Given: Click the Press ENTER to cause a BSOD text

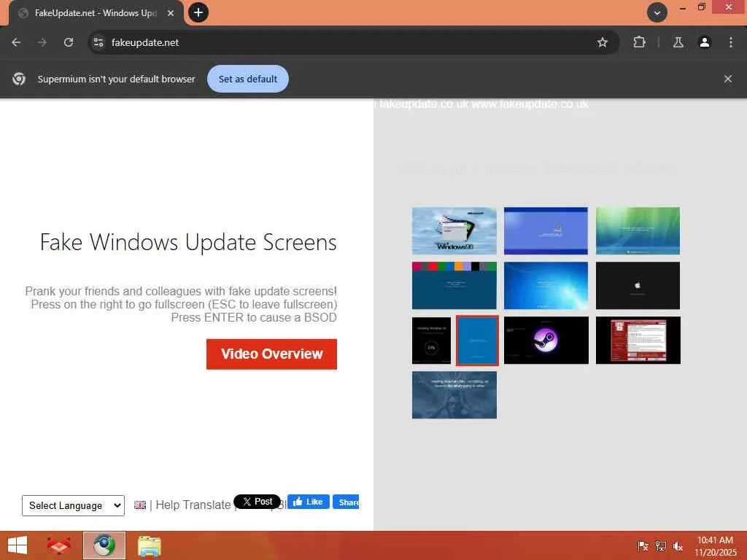Looking at the screenshot, I should (x=254, y=318).
